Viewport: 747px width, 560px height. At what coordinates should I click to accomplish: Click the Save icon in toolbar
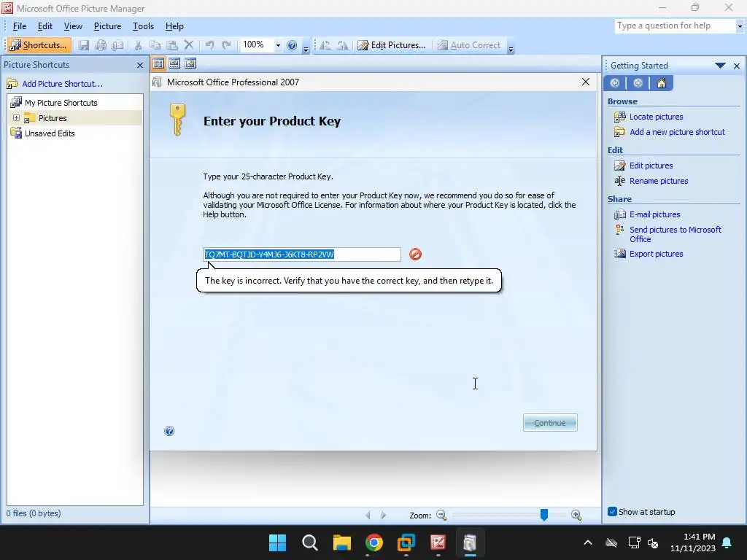pos(84,45)
